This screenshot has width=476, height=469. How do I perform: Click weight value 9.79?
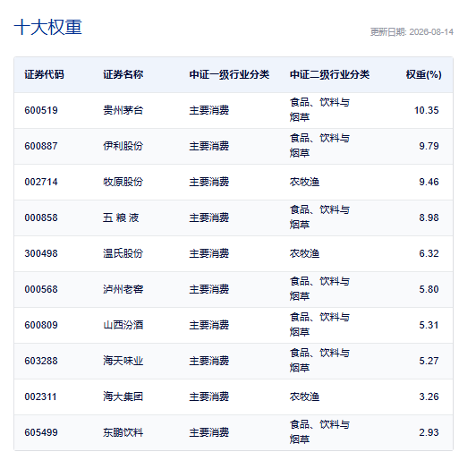[x=429, y=146]
